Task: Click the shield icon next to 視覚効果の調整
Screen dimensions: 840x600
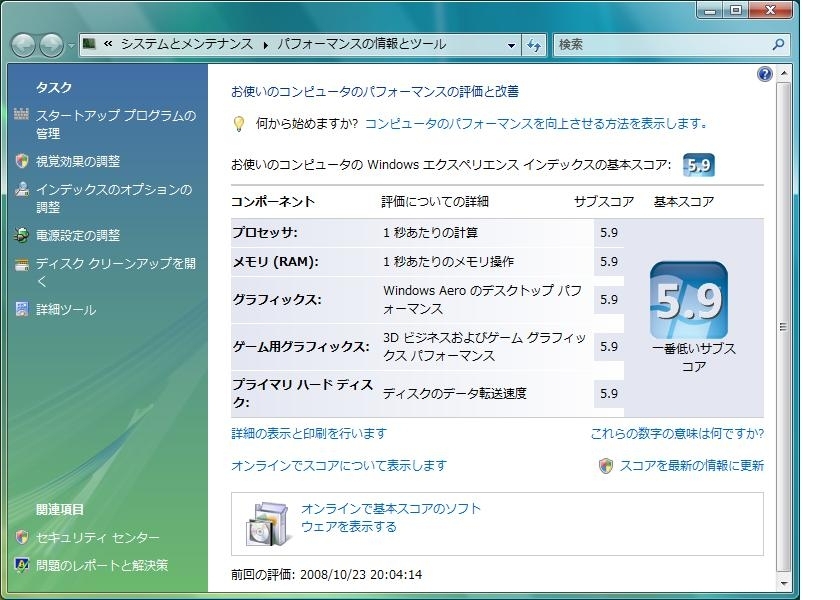Action: tap(21, 161)
